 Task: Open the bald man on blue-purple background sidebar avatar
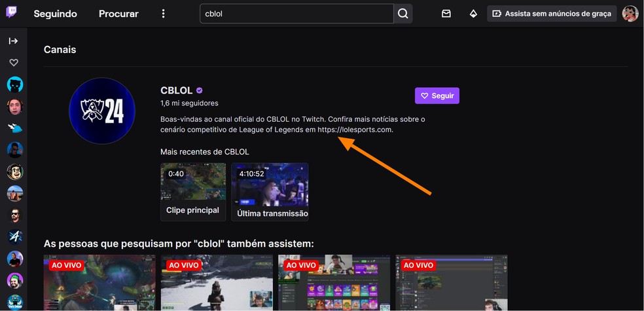(15, 259)
